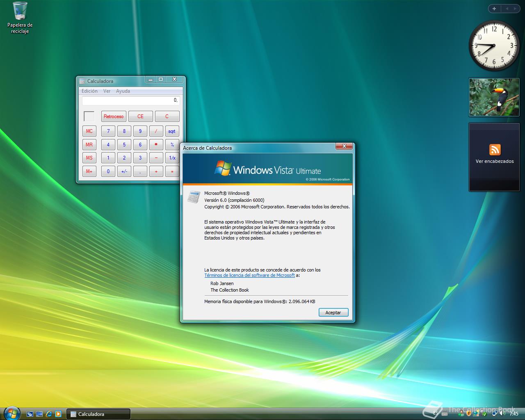Click the C clear button

point(167,116)
